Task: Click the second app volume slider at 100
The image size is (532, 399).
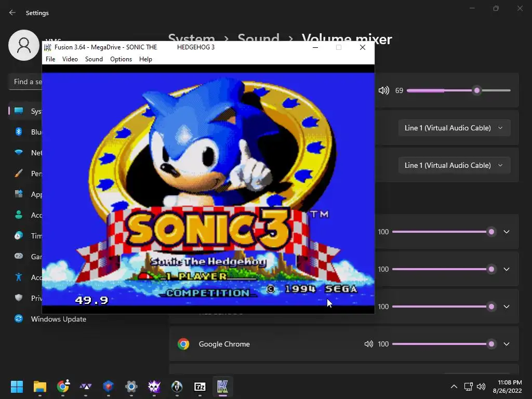Action: (444, 269)
